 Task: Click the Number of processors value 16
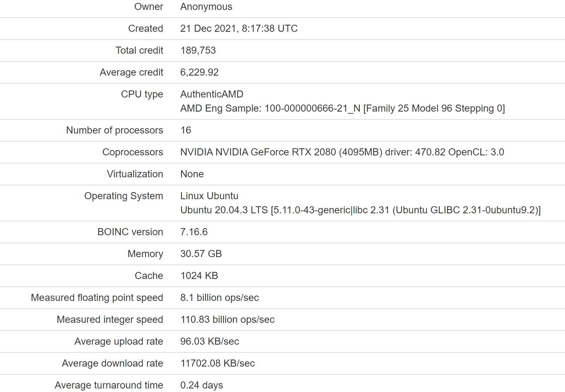tap(186, 130)
